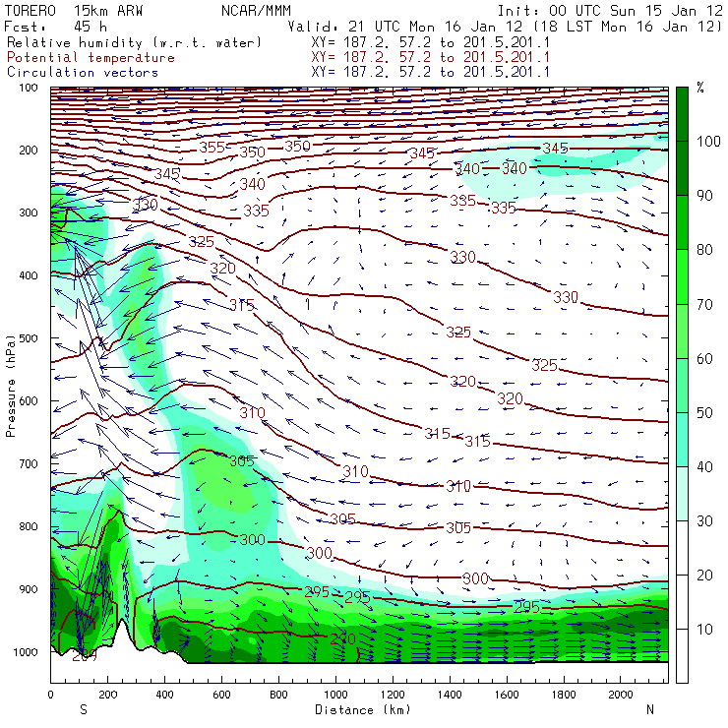This screenshot has height=728, width=728.
Task: Click the '900' label on the pressure axis
Action: pos(28,589)
